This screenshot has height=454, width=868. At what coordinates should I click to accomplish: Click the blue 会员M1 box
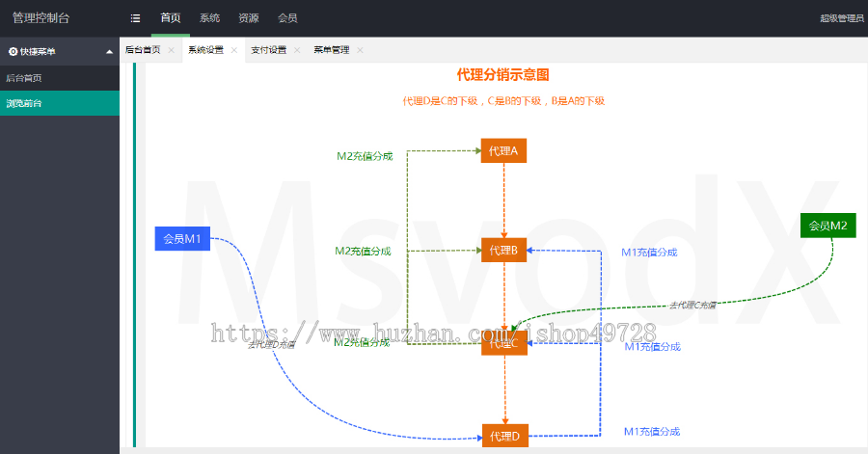pos(182,238)
